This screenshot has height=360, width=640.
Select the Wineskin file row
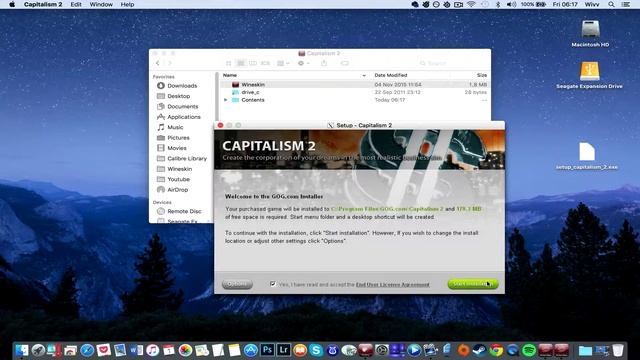(354, 84)
